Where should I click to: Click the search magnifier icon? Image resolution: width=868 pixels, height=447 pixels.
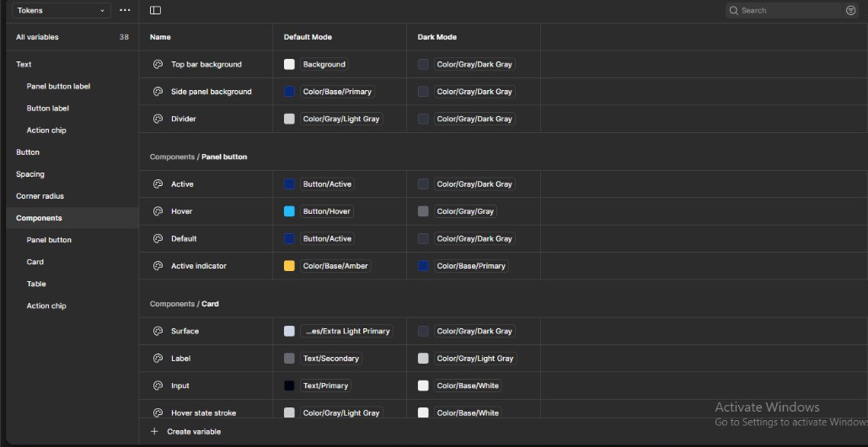coord(734,10)
